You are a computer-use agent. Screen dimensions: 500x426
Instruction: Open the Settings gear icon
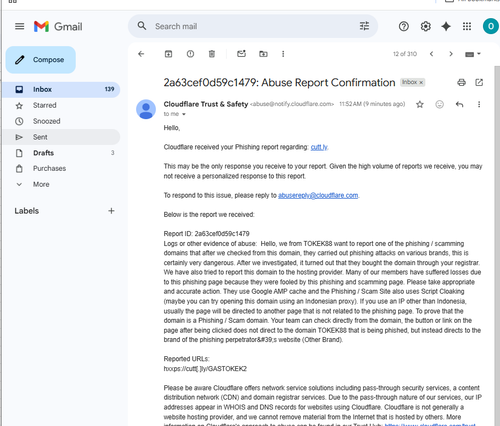click(x=425, y=26)
